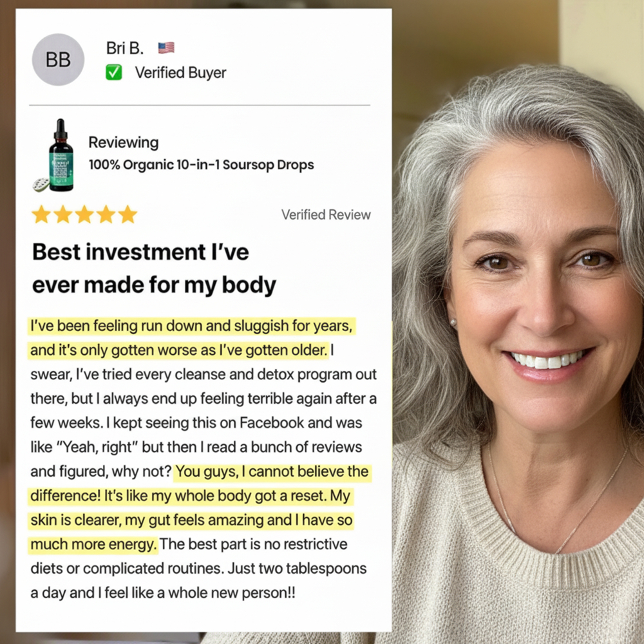
Task: Click the second rating star
Action: click(x=63, y=214)
